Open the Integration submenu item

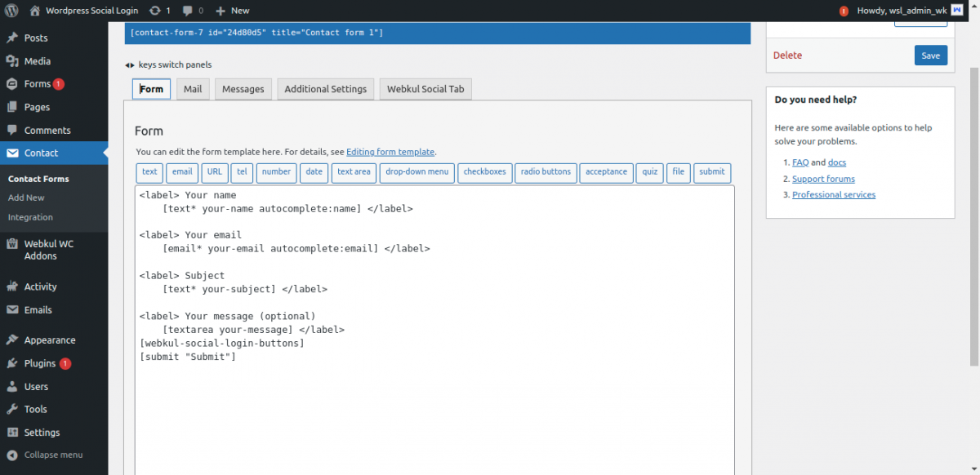click(x=30, y=218)
